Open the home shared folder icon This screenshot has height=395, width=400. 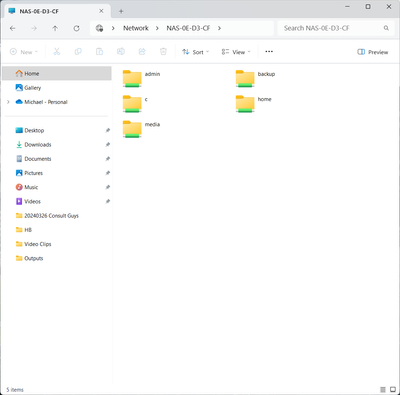245,104
